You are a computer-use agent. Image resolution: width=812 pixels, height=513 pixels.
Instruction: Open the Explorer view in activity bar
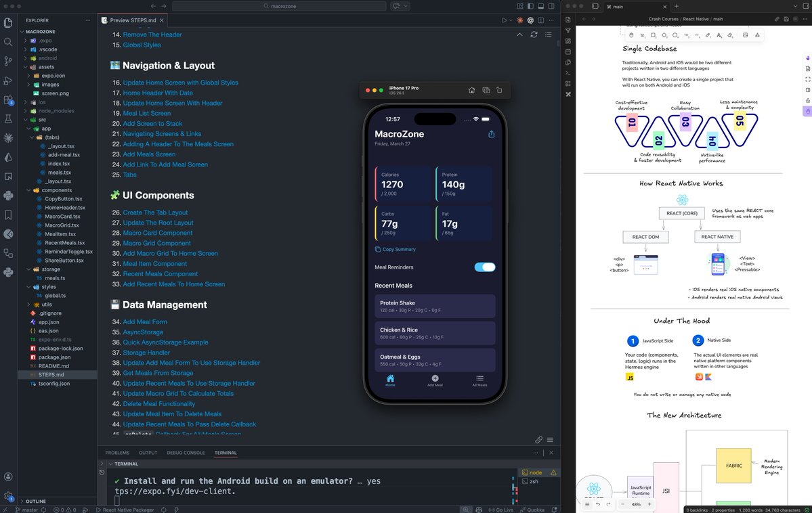pos(7,22)
